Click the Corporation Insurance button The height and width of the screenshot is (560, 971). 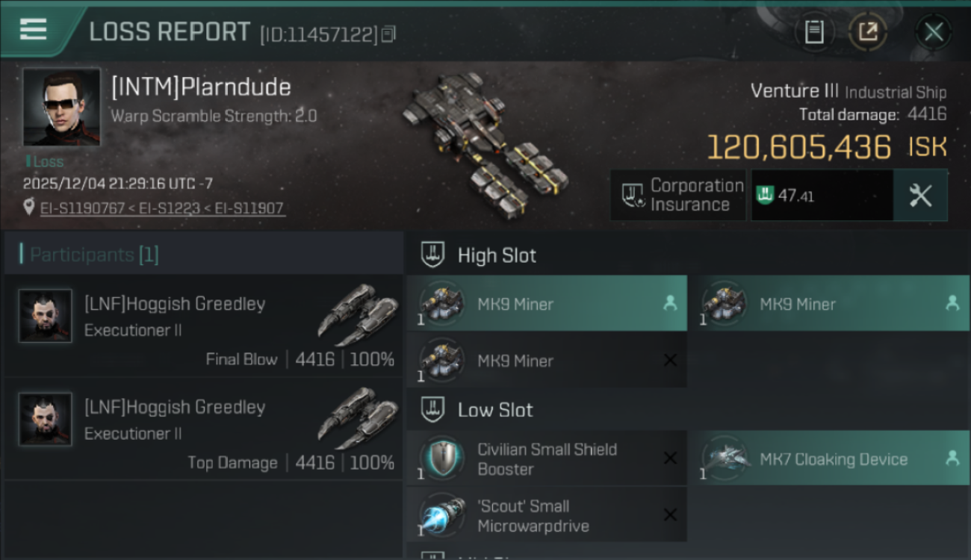click(678, 196)
